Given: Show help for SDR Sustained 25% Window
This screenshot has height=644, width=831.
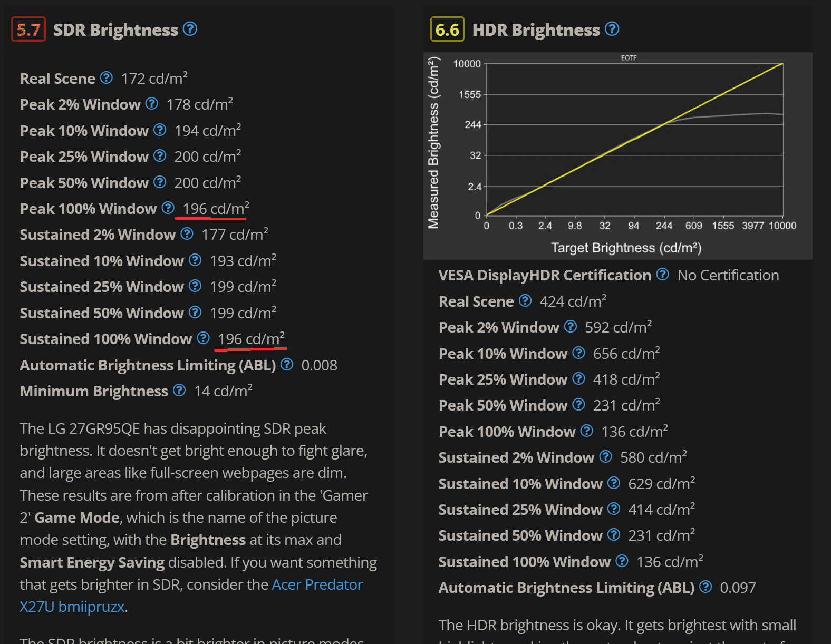Looking at the screenshot, I should [195, 286].
